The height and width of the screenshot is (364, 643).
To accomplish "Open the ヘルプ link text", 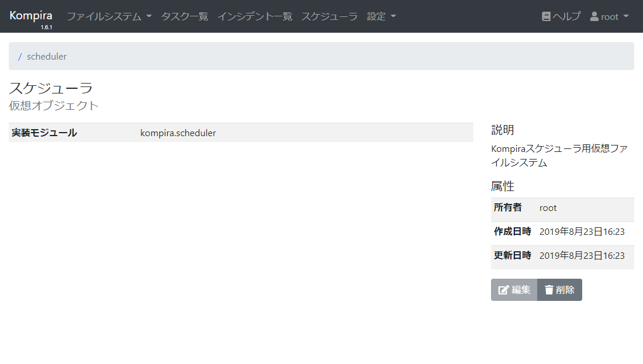I will 566,16.
